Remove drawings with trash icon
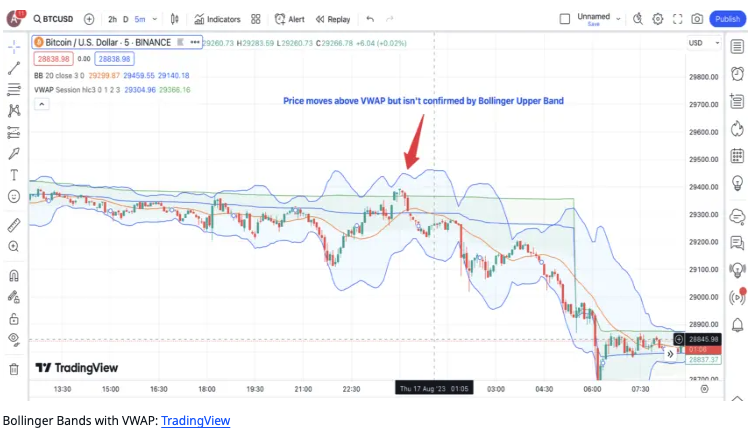Image resolution: width=752 pixels, height=436 pixels. (x=14, y=369)
